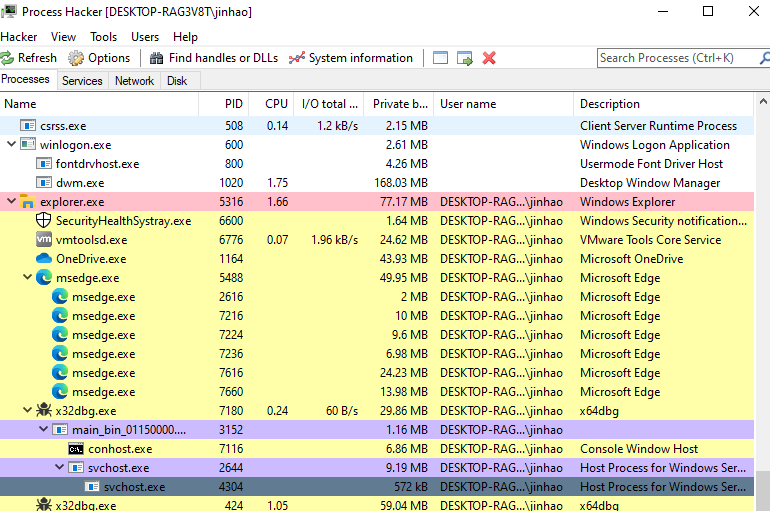Click the Refresh toolbar icon
Image resolution: width=770 pixels, height=511 pixels.
[8, 58]
